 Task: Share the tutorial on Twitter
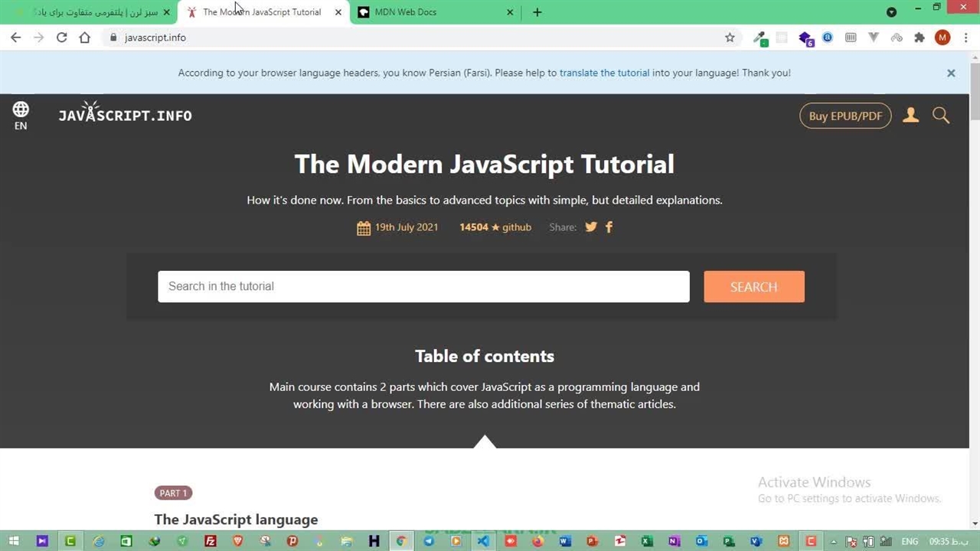click(x=591, y=227)
